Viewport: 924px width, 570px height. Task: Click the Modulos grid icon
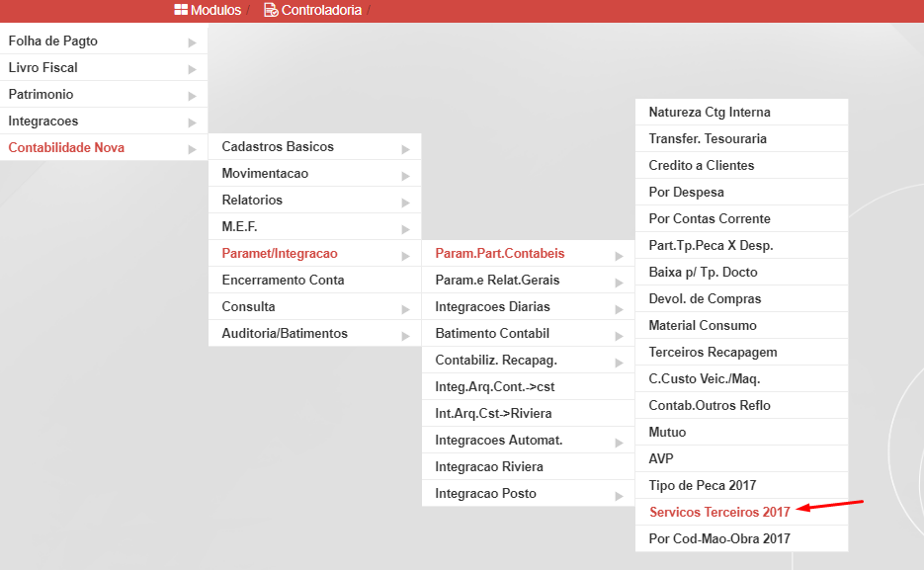pyautogui.click(x=181, y=10)
